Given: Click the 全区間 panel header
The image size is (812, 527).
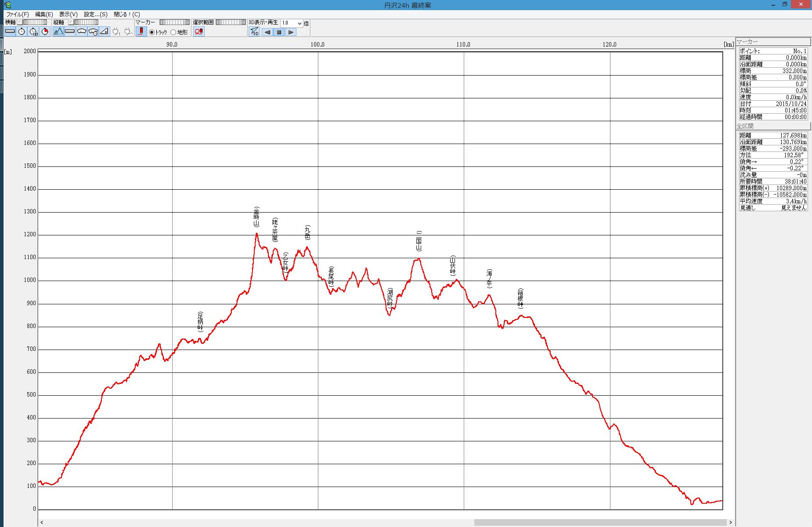Looking at the screenshot, I should click(773, 126).
